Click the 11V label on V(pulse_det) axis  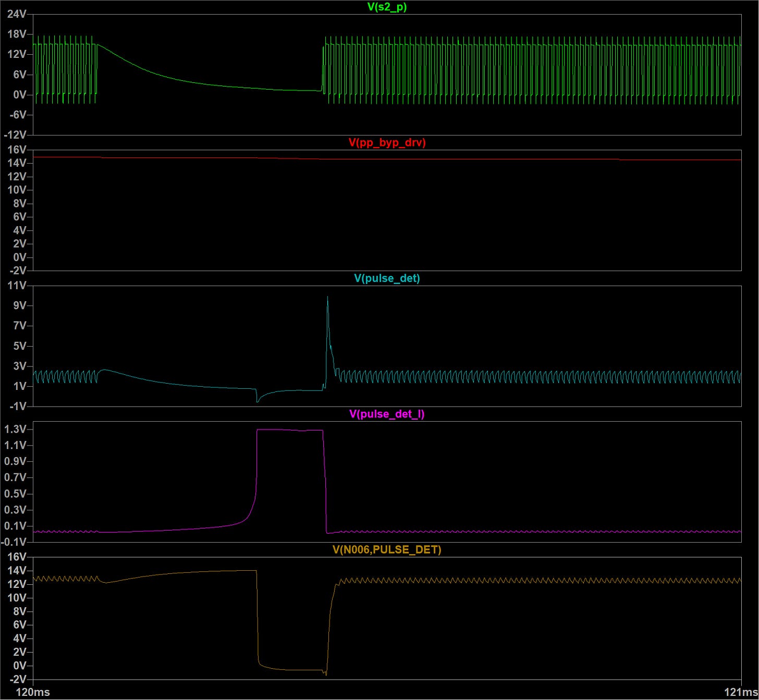pos(17,285)
